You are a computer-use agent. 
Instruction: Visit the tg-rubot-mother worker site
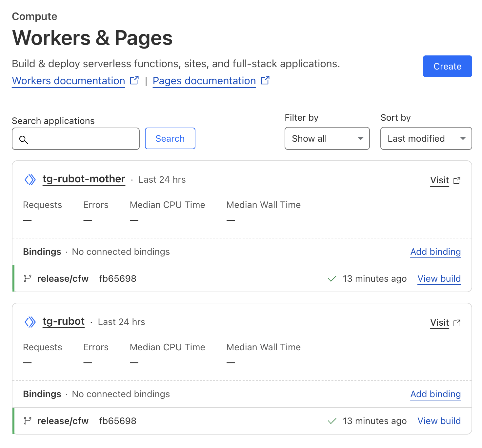(440, 180)
